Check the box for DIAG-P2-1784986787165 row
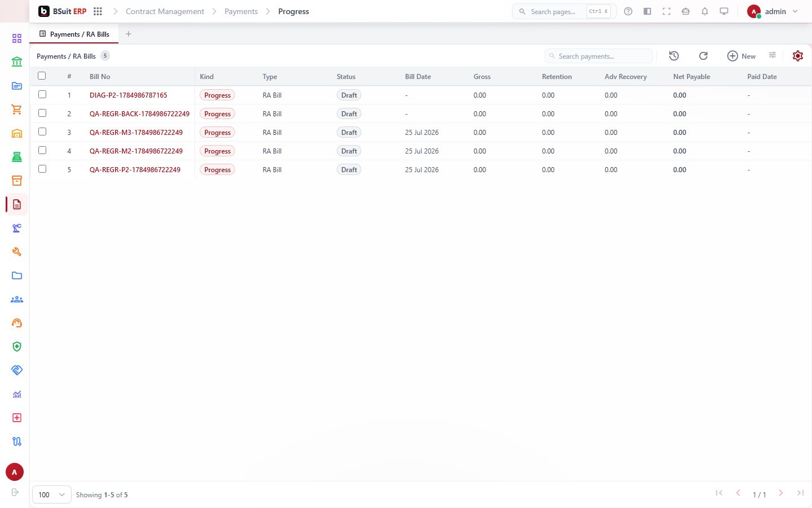Viewport: 812px width, 508px height. [42, 94]
